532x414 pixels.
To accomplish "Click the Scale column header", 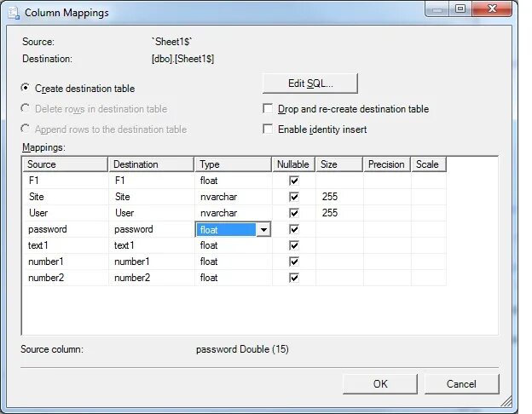I will 429,164.
